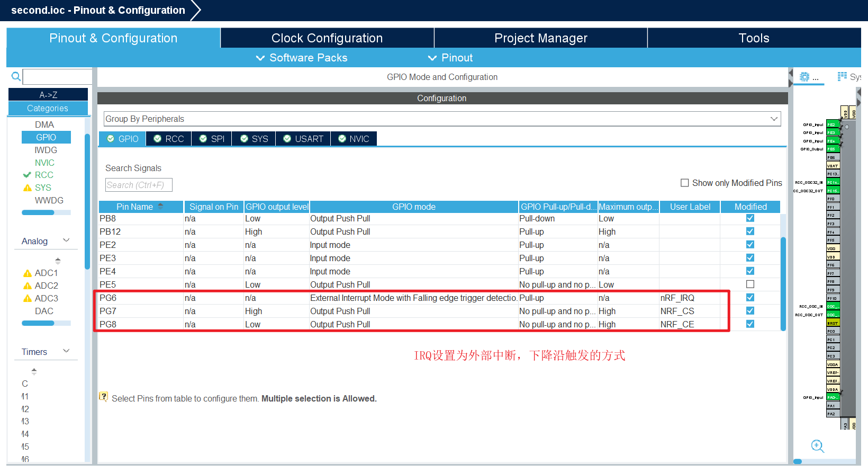
Task: Toggle Modified checkbox for PE3 row
Action: [x=750, y=258]
